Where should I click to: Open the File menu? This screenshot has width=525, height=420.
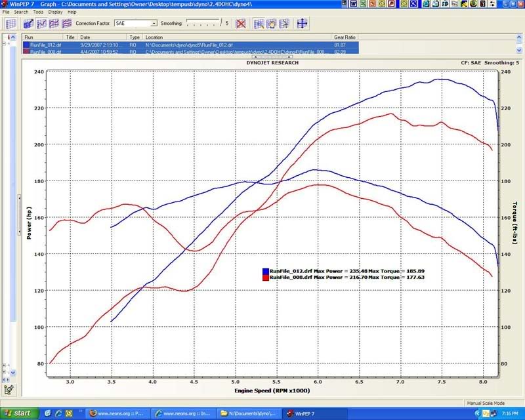6,12
